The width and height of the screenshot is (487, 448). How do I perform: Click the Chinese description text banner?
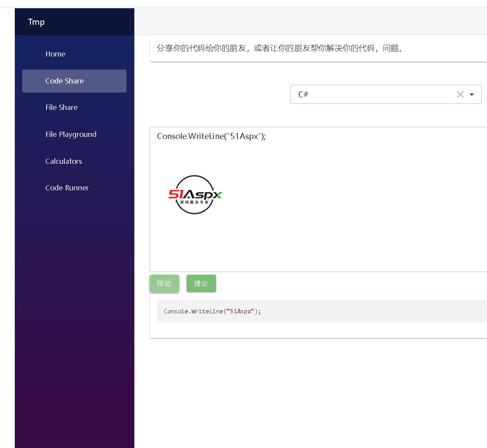coord(318,48)
